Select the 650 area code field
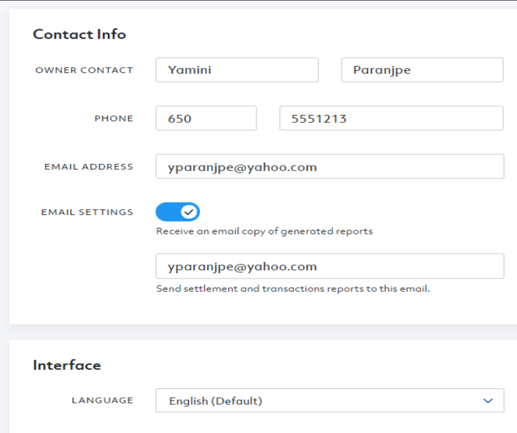 tap(206, 118)
